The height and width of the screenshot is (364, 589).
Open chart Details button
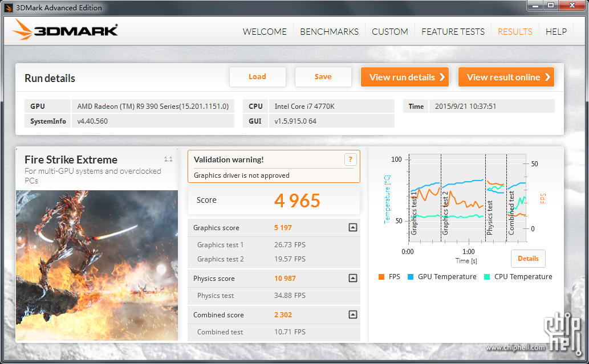[x=528, y=259]
